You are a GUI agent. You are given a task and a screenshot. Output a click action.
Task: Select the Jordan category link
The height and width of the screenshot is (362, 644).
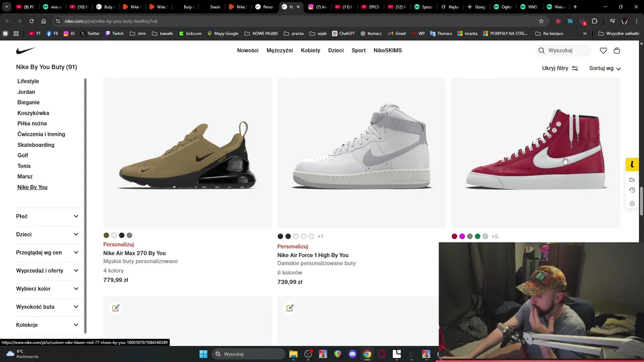(x=26, y=92)
